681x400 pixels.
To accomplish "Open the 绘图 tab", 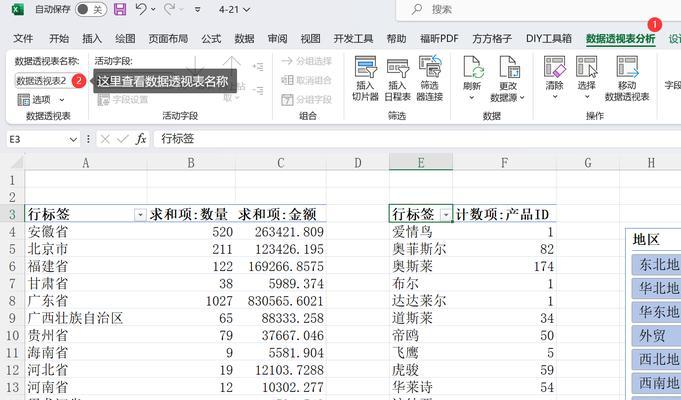I will 125,39.
